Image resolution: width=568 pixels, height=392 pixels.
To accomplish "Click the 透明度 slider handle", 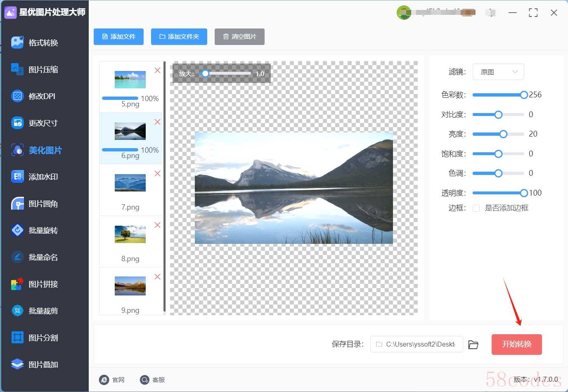I will click(524, 193).
